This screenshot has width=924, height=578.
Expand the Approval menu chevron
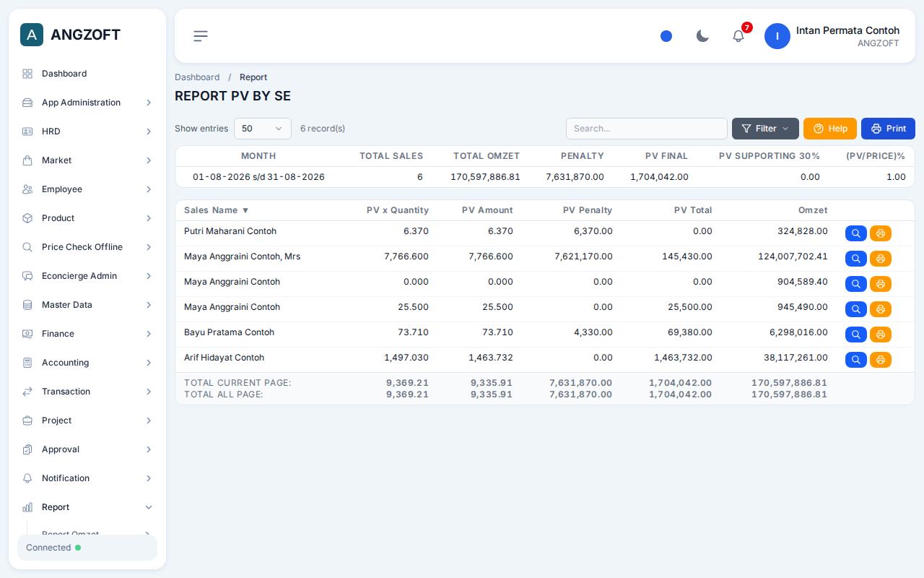(x=149, y=449)
